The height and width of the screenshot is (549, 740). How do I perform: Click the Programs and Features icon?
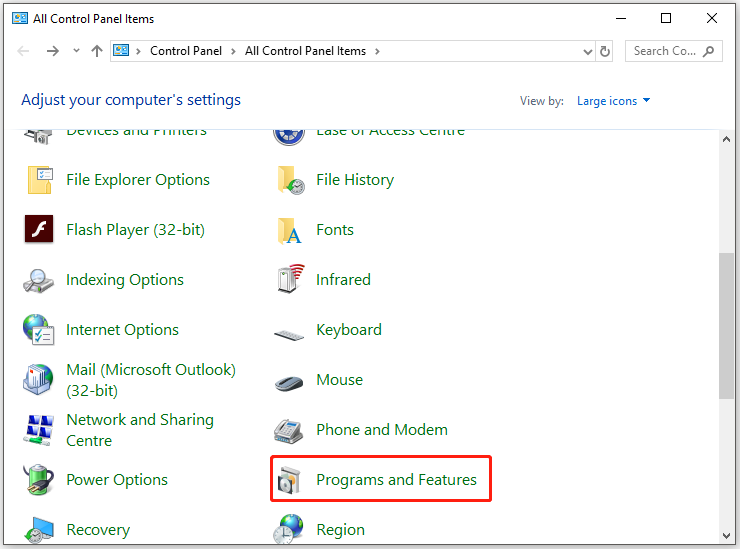click(x=289, y=480)
